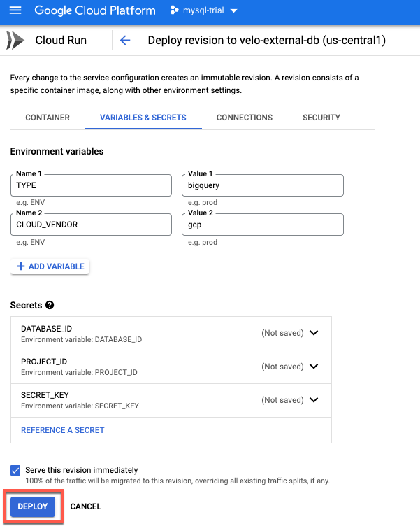
Task: Click the mysql-trial project icon
Action: (174, 10)
